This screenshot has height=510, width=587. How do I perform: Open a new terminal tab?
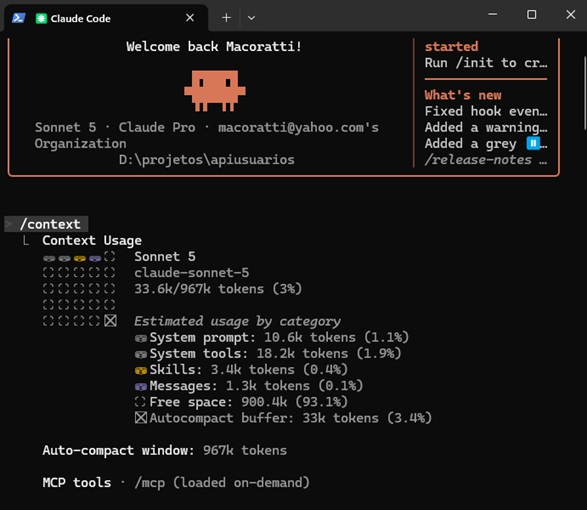(226, 18)
